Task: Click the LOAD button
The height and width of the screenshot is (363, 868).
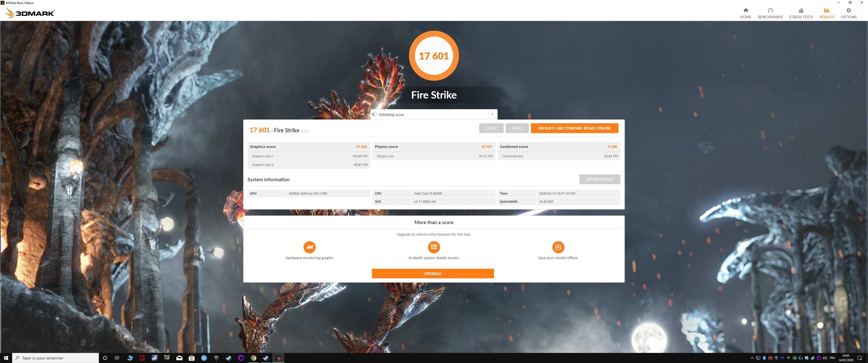Action: [x=491, y=128]
